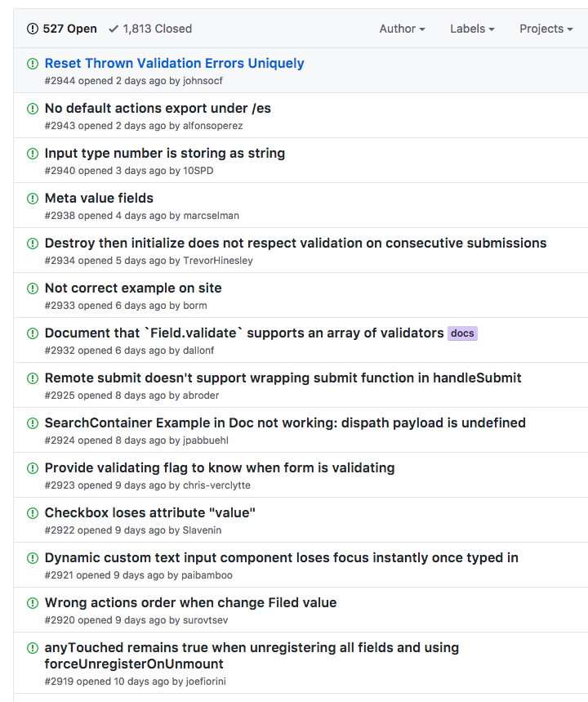Click open issue icon next to "Not correct example on site"
Image resolution: width=588 pixels, height=702 pixels.
click(x=33, y=288)
